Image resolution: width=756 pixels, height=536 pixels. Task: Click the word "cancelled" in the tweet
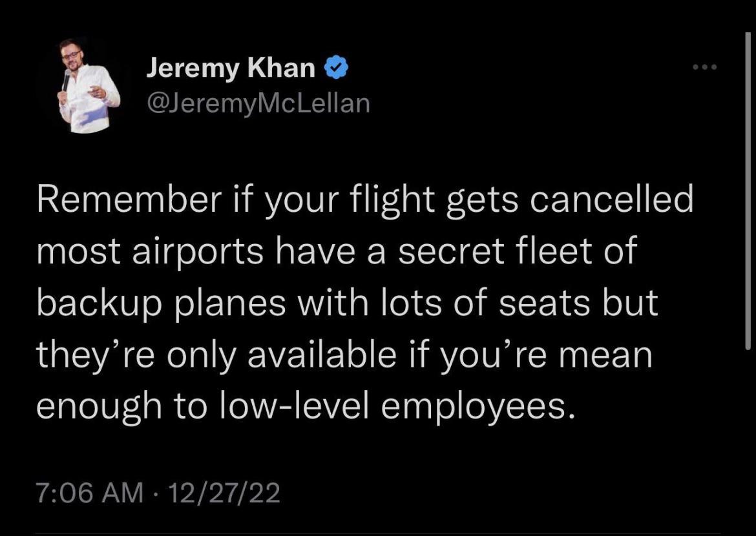point(611,200)
